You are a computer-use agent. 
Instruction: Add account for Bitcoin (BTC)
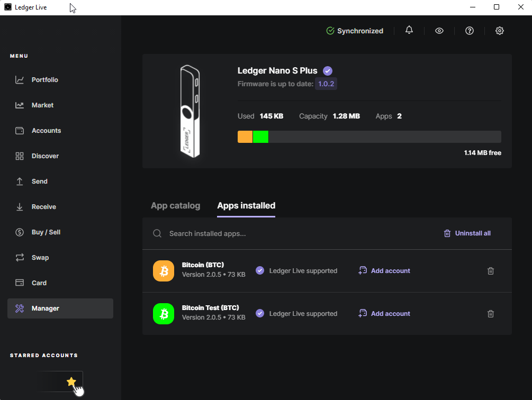[384, 271]
